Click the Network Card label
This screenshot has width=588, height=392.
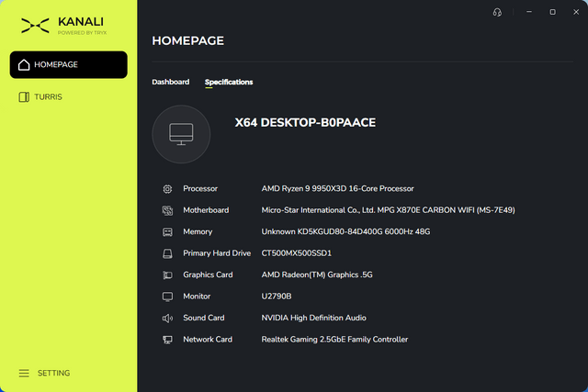click(x=208, y=340)
